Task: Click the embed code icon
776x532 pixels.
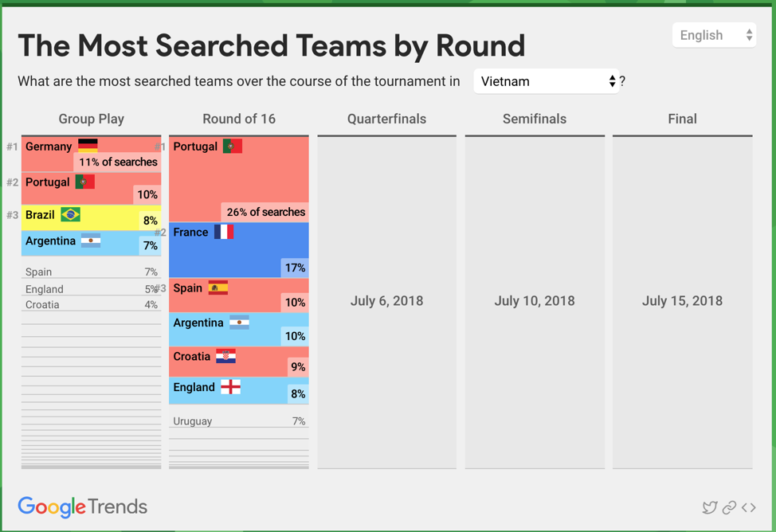Action: 749,507
